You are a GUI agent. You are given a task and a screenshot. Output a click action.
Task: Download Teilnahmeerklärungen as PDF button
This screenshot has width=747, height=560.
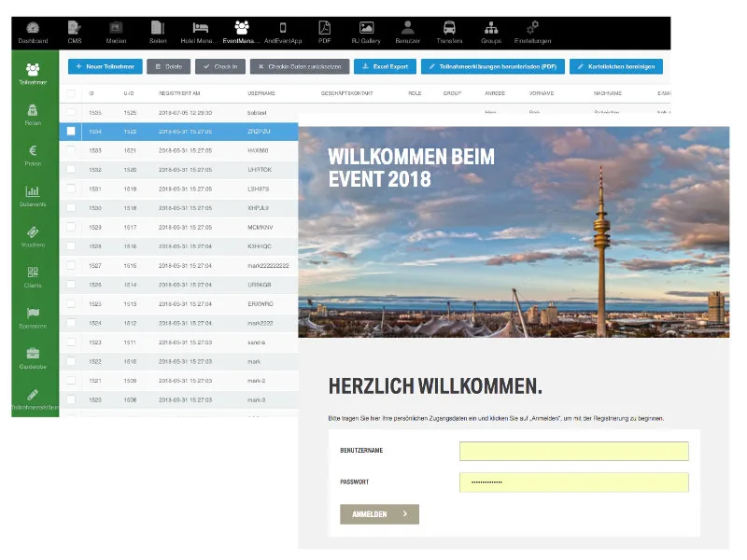(x=493, y=66)
